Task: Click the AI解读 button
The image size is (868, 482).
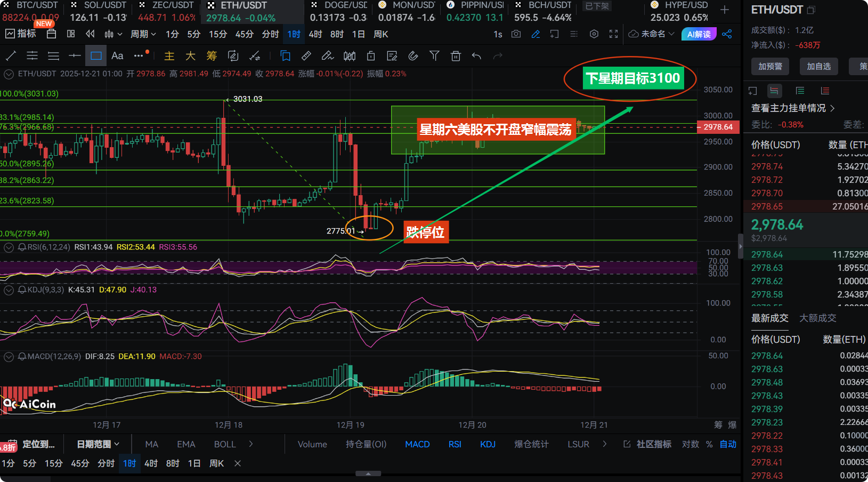Action: pos(699,34)
